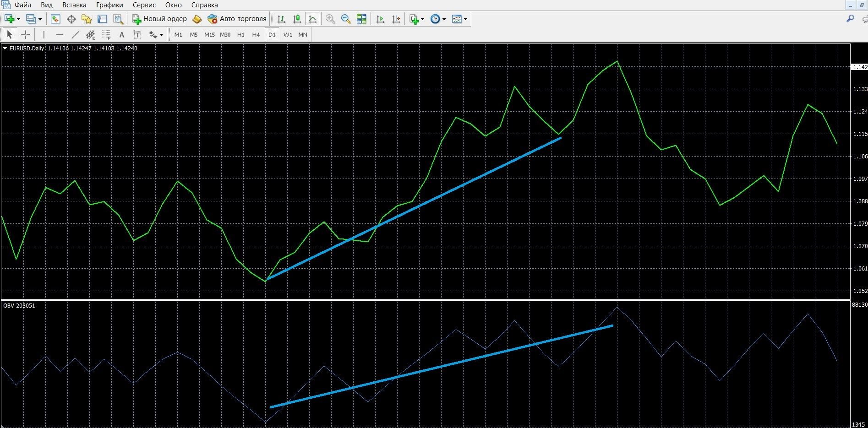This screenshot has height=428, width=868.
Task: Click the EURUSD,Daily price values text
Action: [92, 48]
